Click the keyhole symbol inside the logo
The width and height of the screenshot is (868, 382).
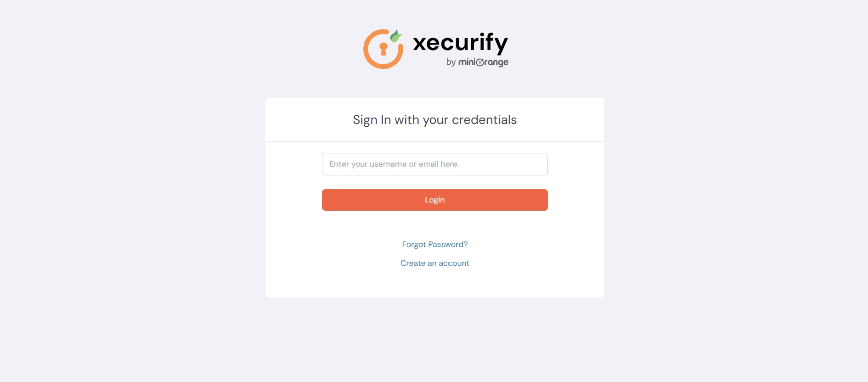383,50
